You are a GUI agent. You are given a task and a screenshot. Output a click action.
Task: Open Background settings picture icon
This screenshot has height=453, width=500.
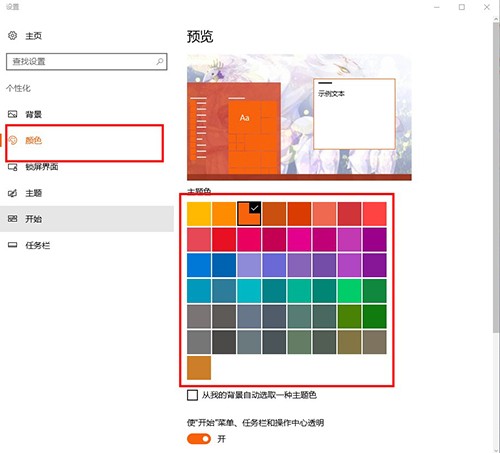(x=12, y=114)
